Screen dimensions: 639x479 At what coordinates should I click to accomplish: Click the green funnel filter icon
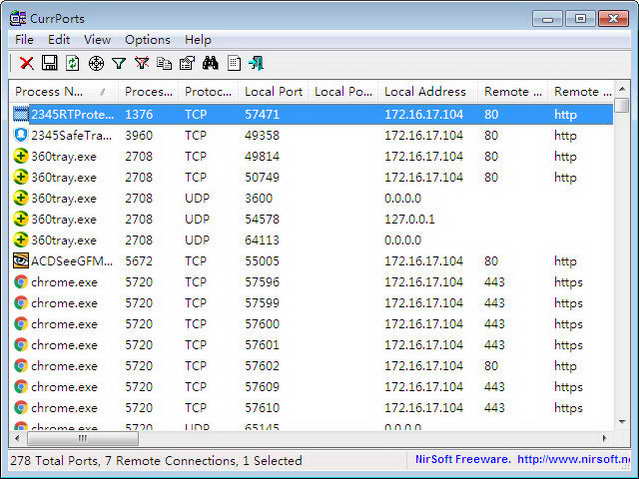119,64
